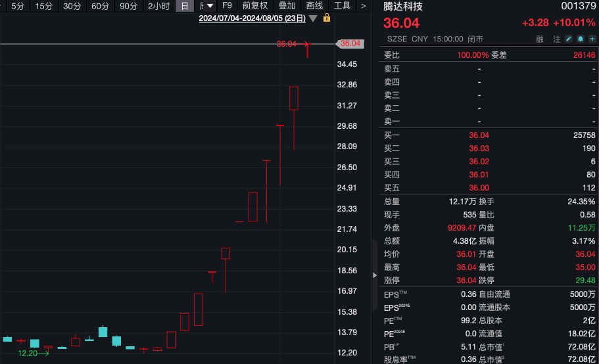Screen dimensions: 599x364
Task: Collapse the side panel with the arrow handle
Action: point(374,275)
